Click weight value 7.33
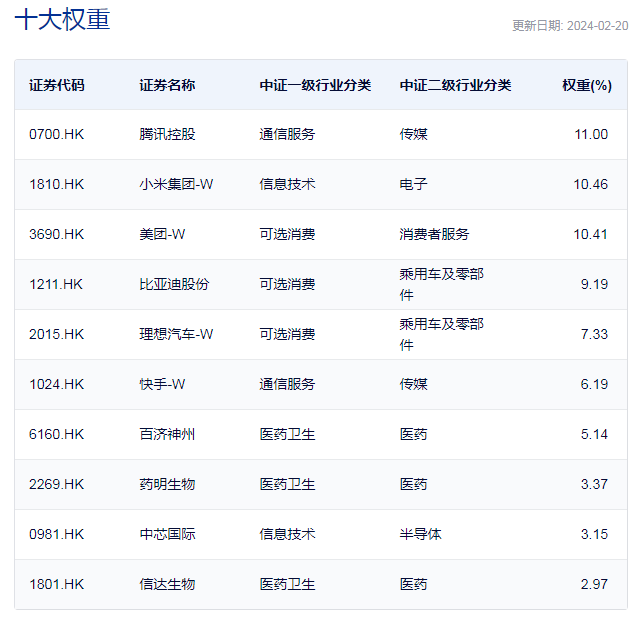Screen dimensions: 640x621 click(x=594, y=334)
